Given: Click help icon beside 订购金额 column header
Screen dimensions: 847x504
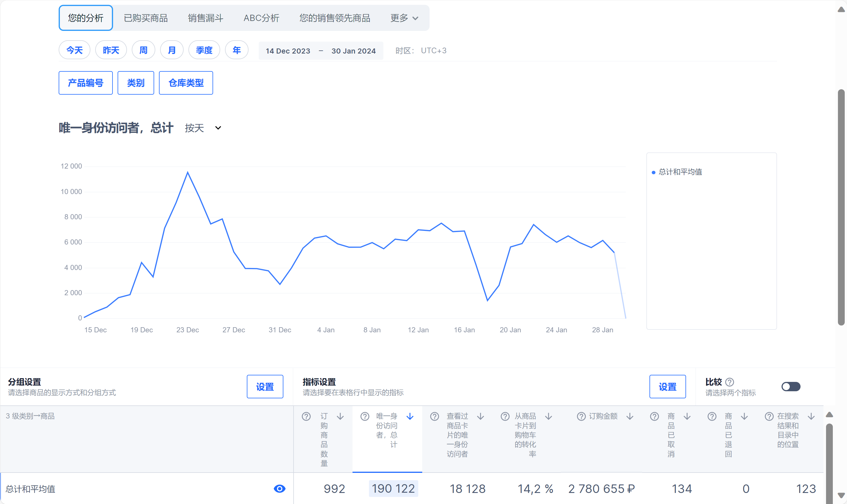Looking at the screenshot, I should pyautogui.click(x=581, y=416).
